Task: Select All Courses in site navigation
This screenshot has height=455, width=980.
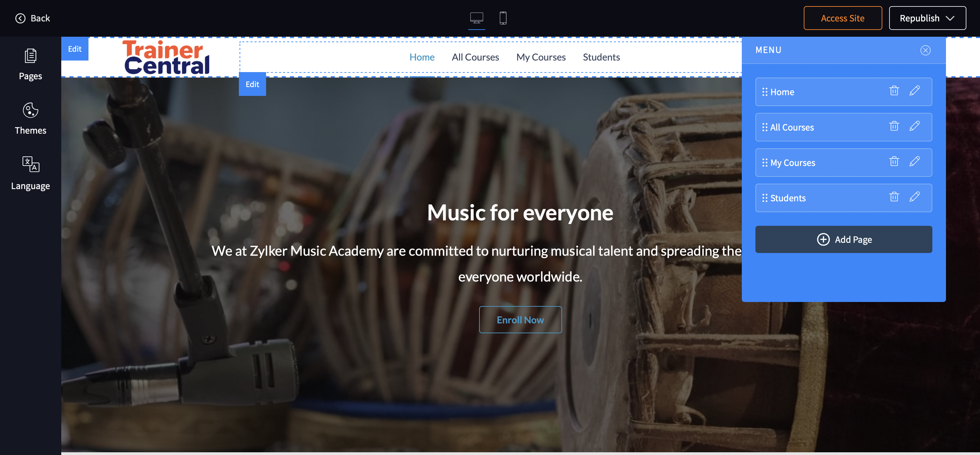Action: 475,57
